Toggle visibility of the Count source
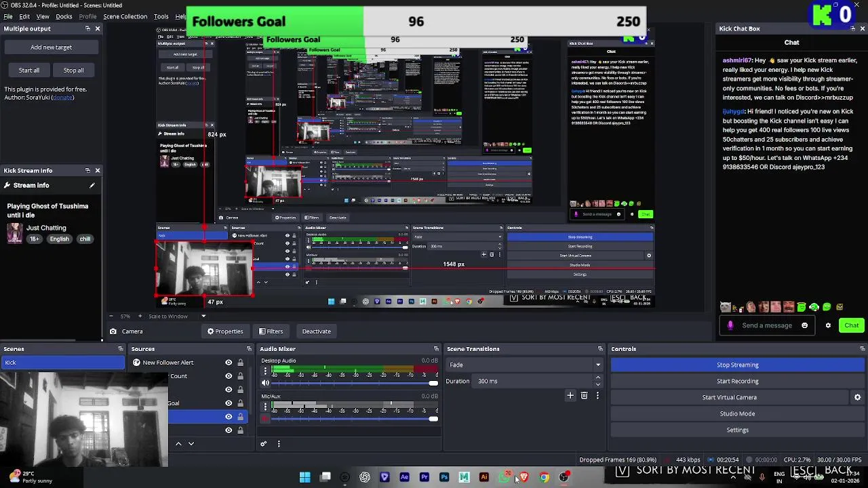 pos(229,376)
